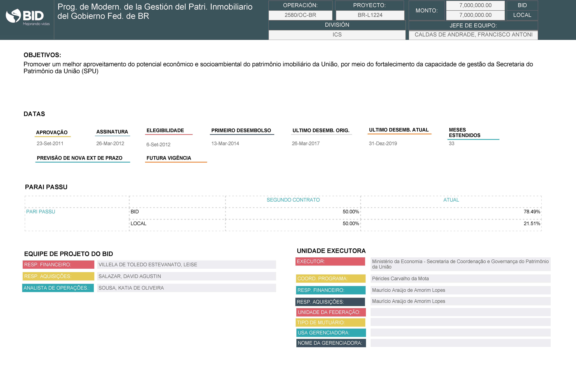Screen dimensions: 576x392
Task: Click the ULTIMO DESEMB. ATUAL heading
Action: [x=399, y=130]
